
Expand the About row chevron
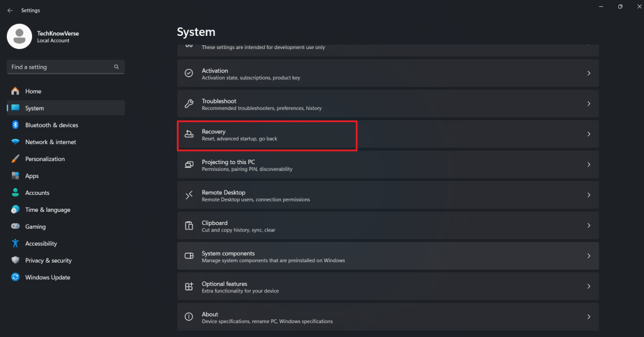(589, 317)
